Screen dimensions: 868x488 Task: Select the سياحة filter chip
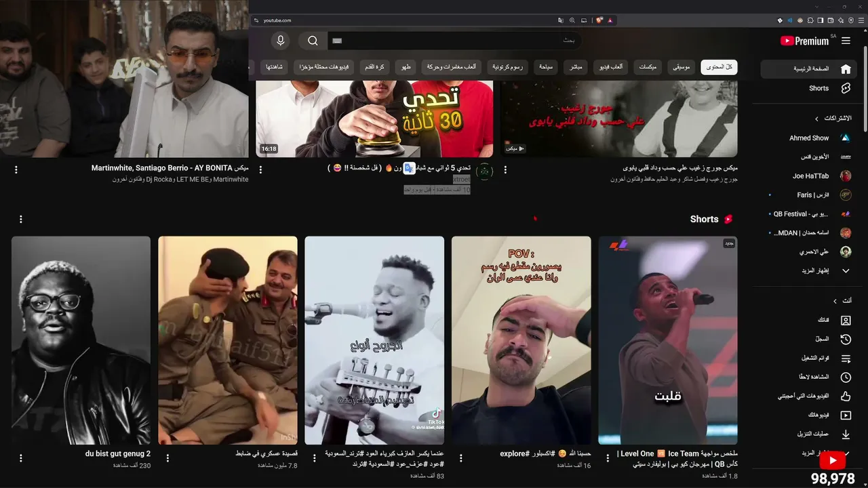[x=547, y=67]
